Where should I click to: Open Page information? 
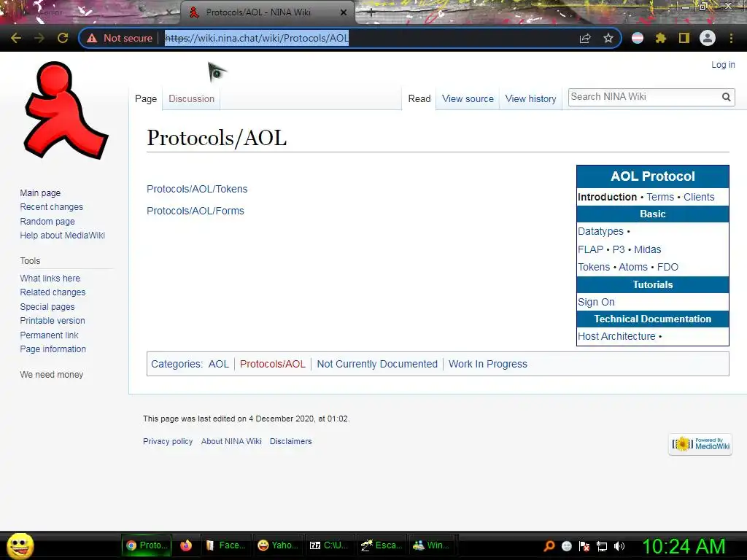(x=53, y=349)
